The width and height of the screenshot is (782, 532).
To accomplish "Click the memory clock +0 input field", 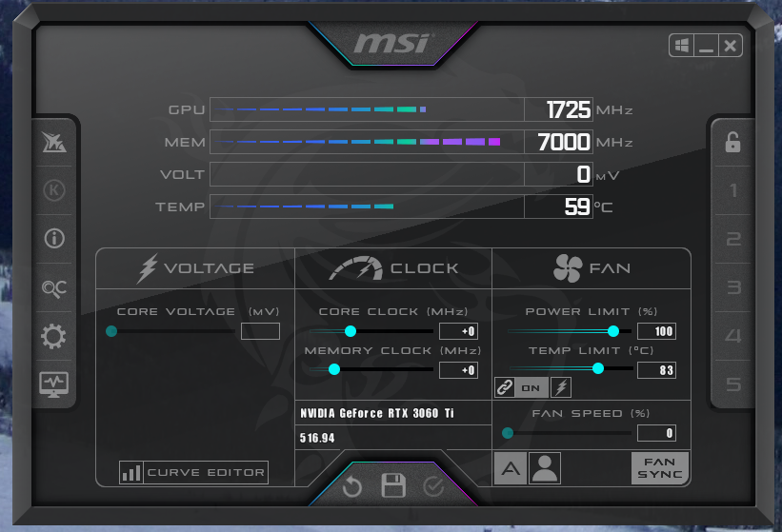I will point(458,370).
